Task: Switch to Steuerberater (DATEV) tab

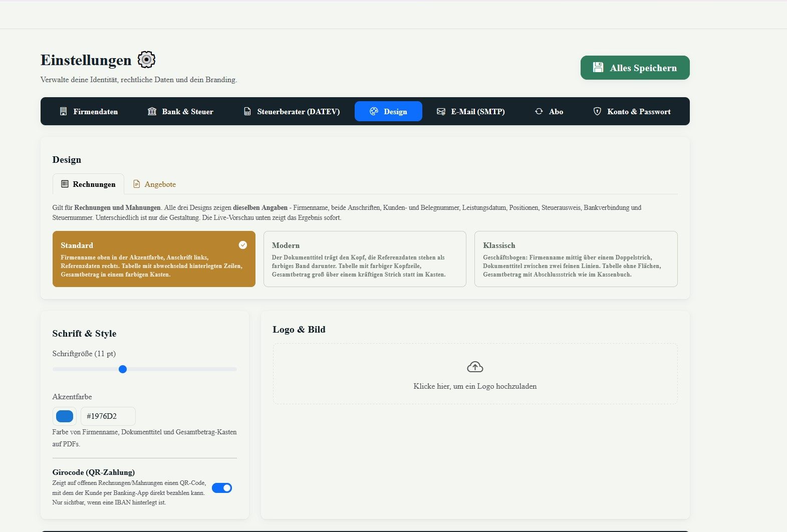Action: click(292, 111)
